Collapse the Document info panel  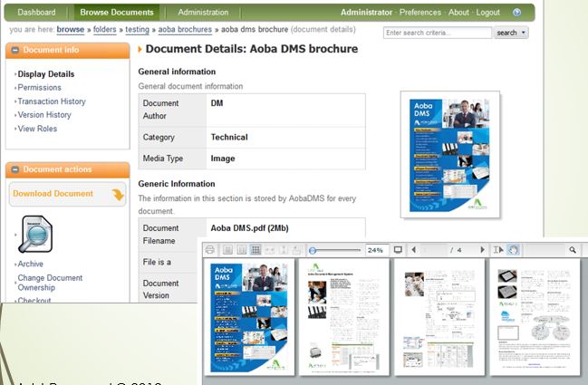15,50
